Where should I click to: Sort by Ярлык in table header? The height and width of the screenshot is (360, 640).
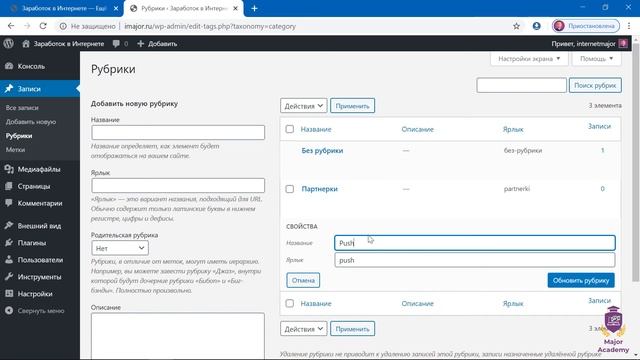click(513, 129)
